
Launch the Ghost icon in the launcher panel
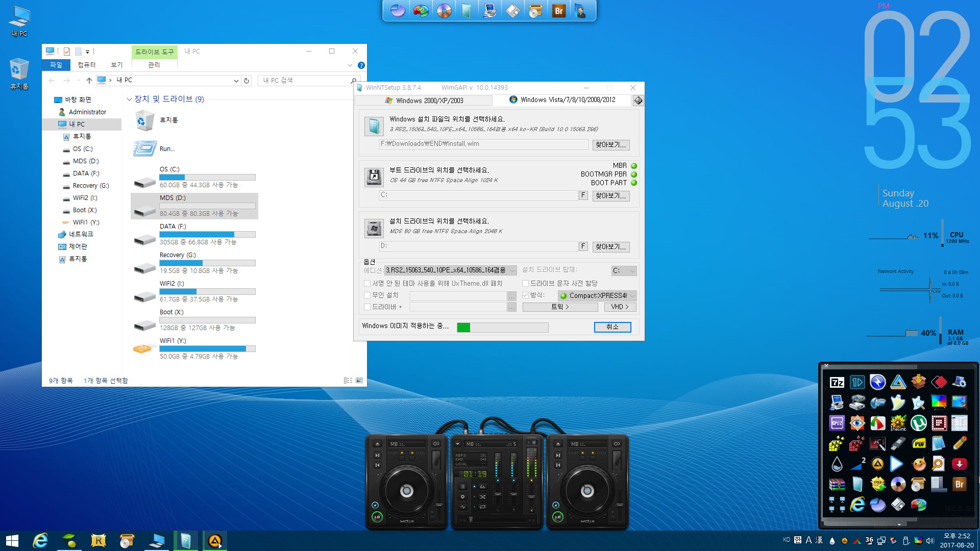point(898,403)
